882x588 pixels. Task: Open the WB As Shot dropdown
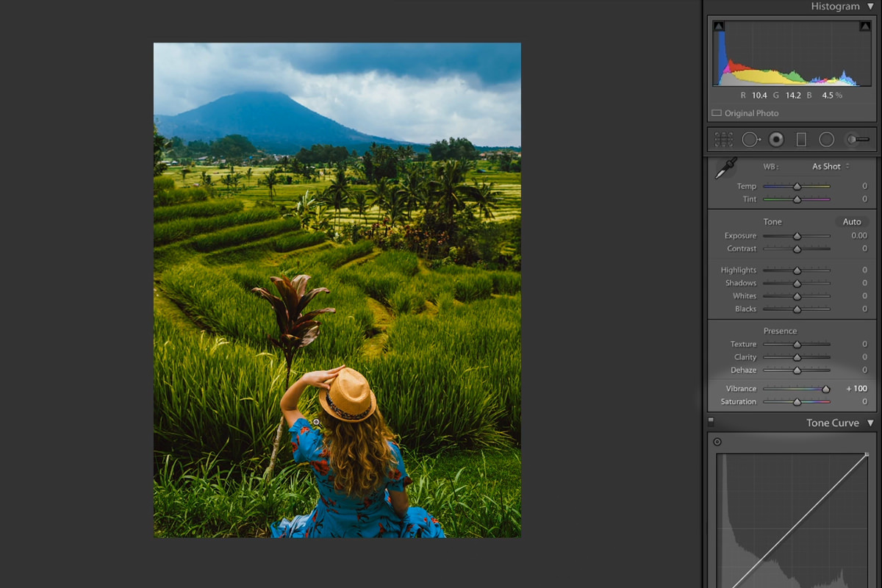(x=831, y=167)
